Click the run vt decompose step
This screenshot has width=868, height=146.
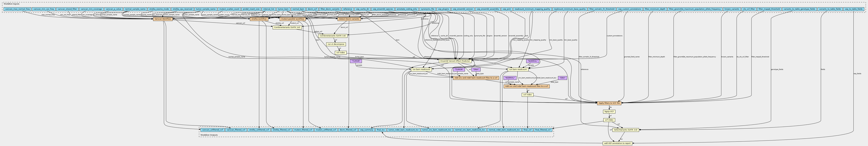click(336, 44)
